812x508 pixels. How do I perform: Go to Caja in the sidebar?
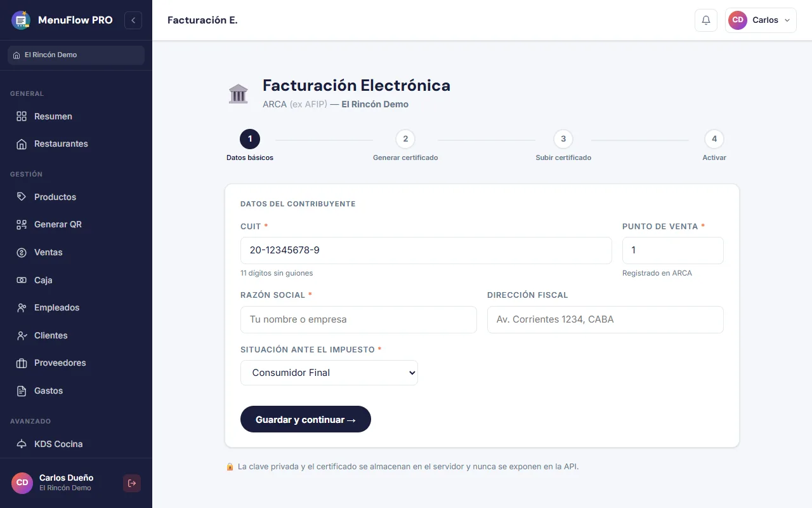click(76, 280)
